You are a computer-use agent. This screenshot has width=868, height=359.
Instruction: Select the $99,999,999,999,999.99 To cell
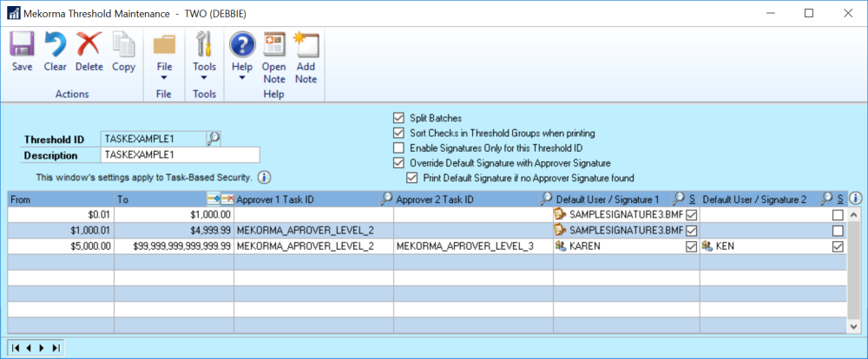point(174,246)
